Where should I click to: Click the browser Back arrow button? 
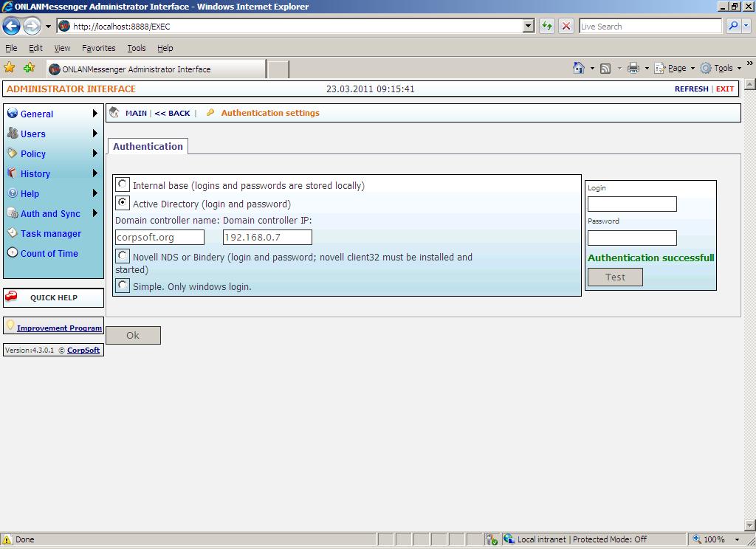pos(11,27)
